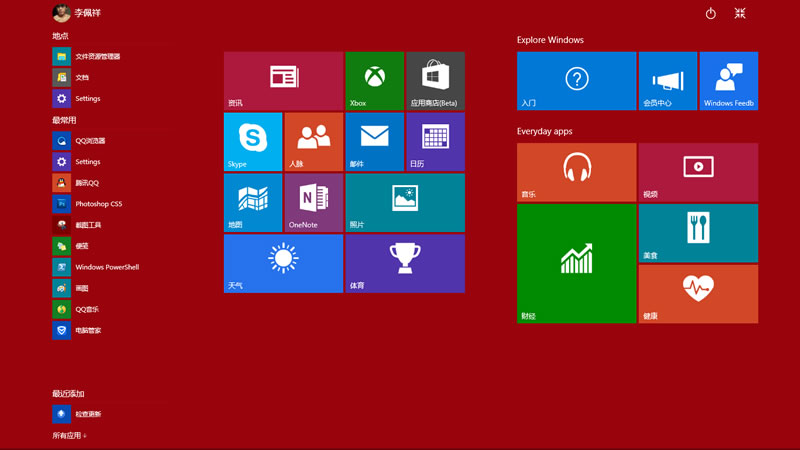The width and height of the screenshot is (800, 450).
Task: Click the Everyday apps group heading
Action: tap(544, 131)
